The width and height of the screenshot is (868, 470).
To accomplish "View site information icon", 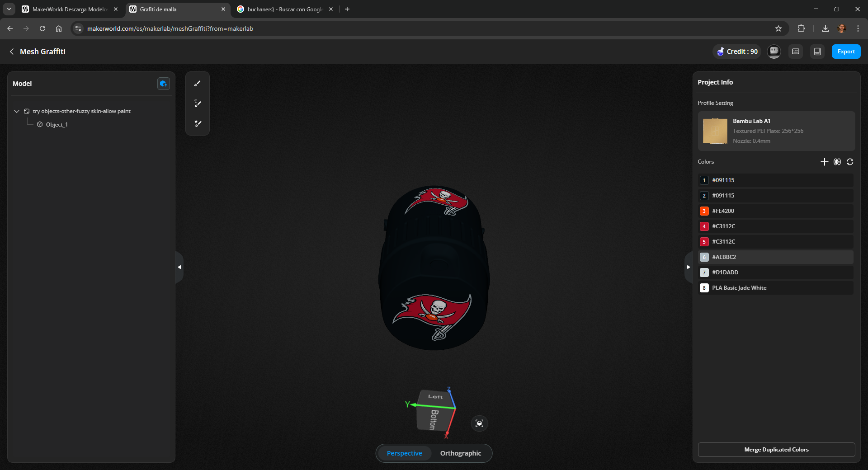I will 78,28.
